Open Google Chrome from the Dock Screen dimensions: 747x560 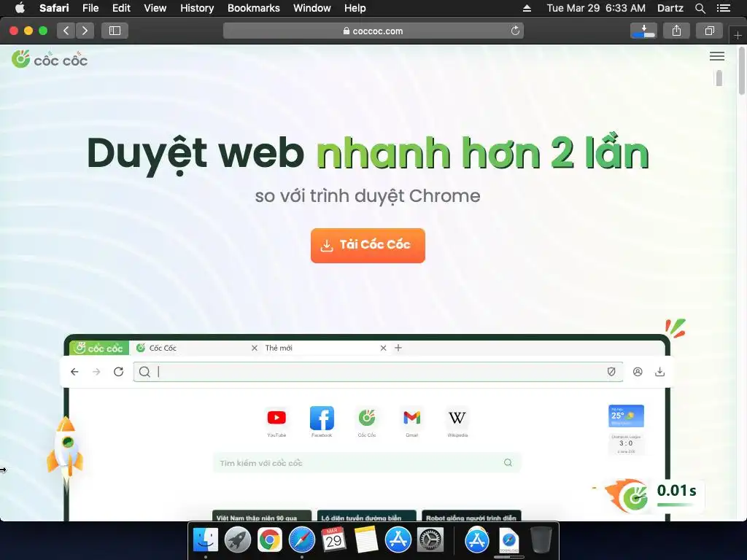pyautogui.click(x=270, y=540)
